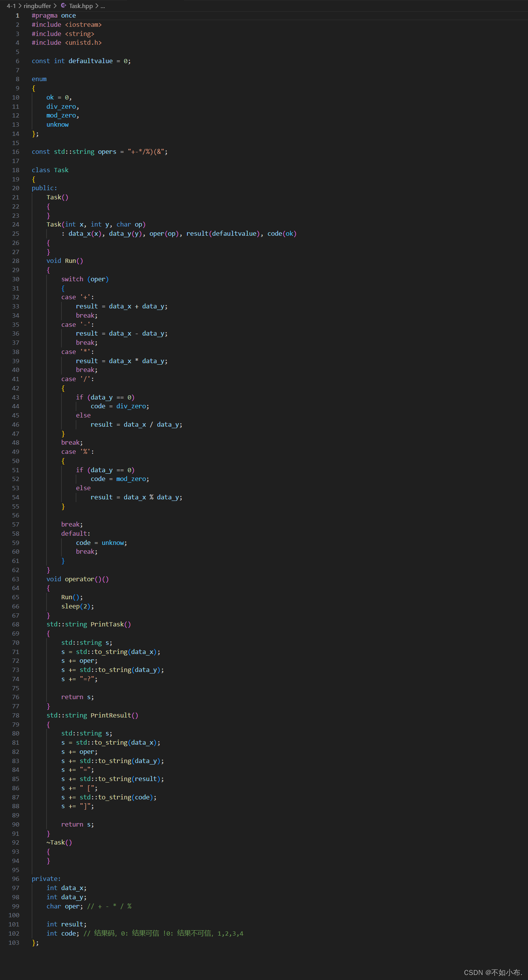The width and height of the screenshot is (528, 980).
Task: Click 's += std::to_string(result);' line
Action: tap(112, 779)
